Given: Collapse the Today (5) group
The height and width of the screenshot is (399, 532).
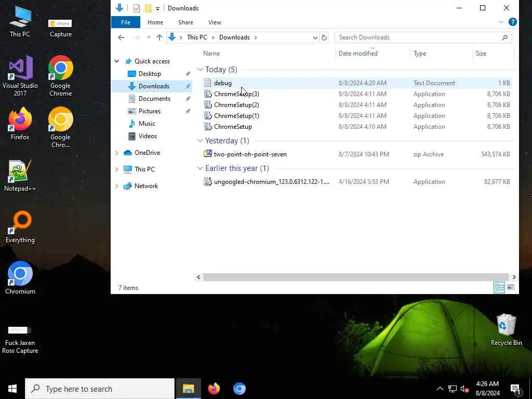Looking at the screenshot, I should (200, 70).
